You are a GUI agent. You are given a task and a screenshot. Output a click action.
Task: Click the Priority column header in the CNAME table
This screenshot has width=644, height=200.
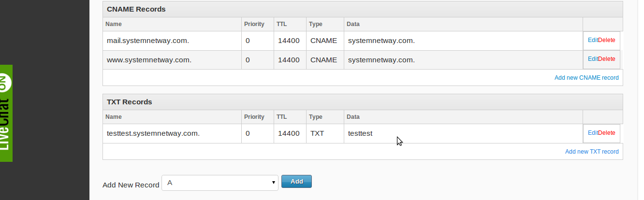(x=255, y=24)
